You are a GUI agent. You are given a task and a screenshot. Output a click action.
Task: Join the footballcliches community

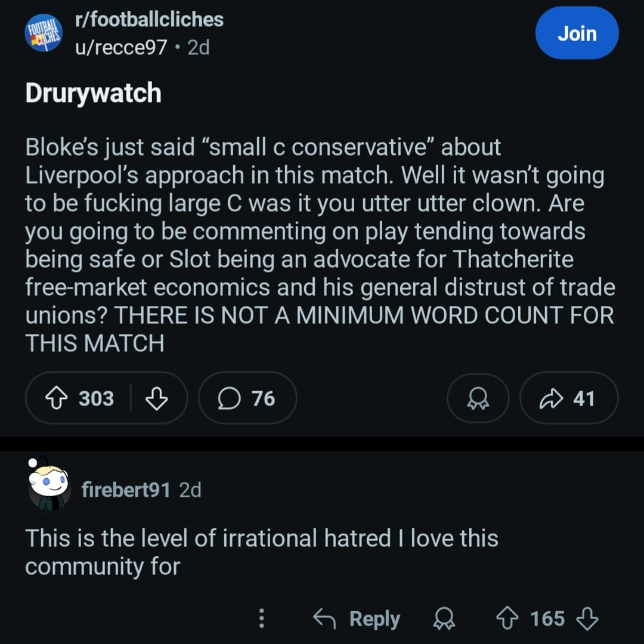point(577,33)
